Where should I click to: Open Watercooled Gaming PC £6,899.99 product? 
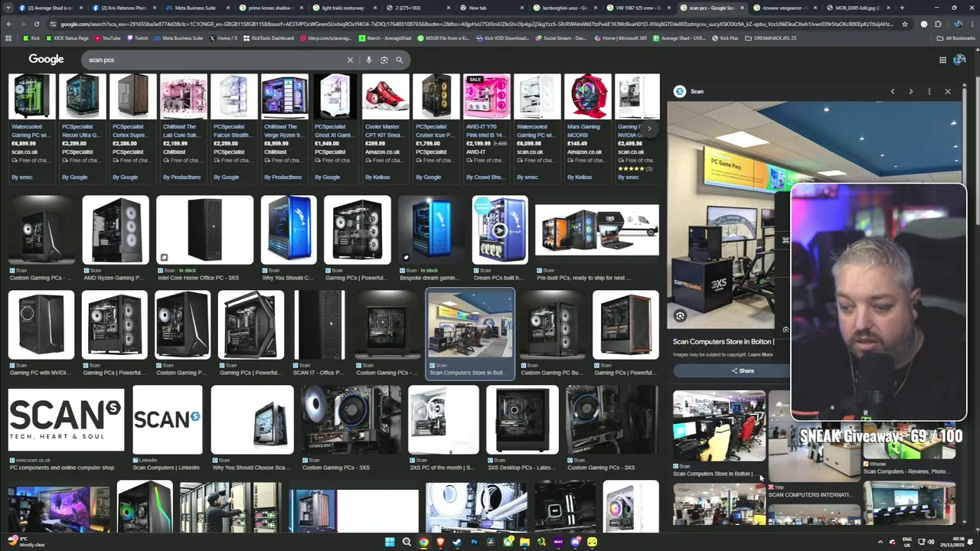coord(31,128)
